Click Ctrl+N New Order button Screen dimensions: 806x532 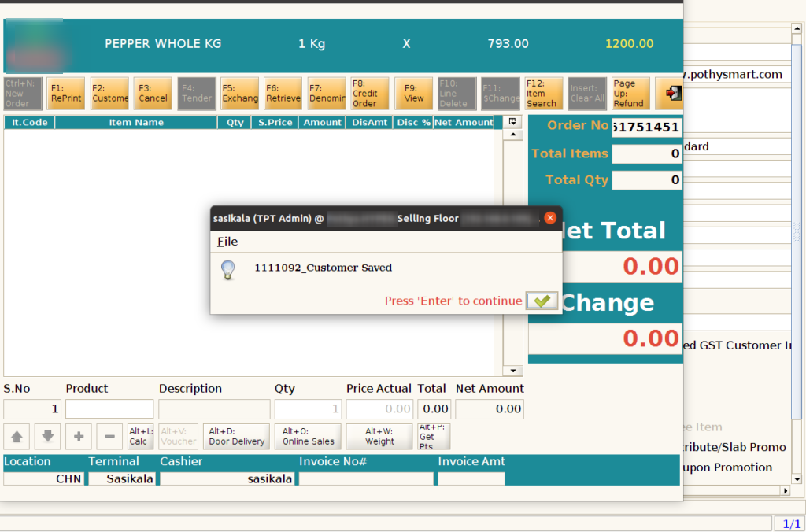23,94
